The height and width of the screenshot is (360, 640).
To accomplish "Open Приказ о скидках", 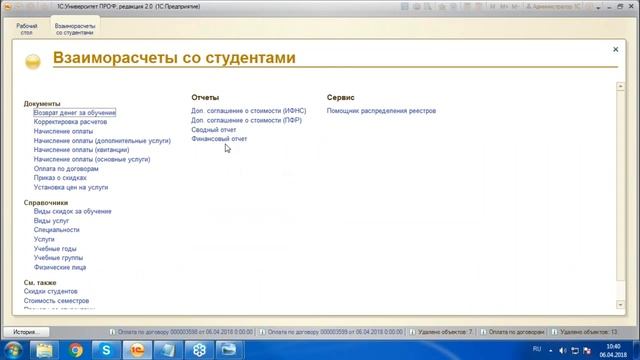I will tap(60, 178).
